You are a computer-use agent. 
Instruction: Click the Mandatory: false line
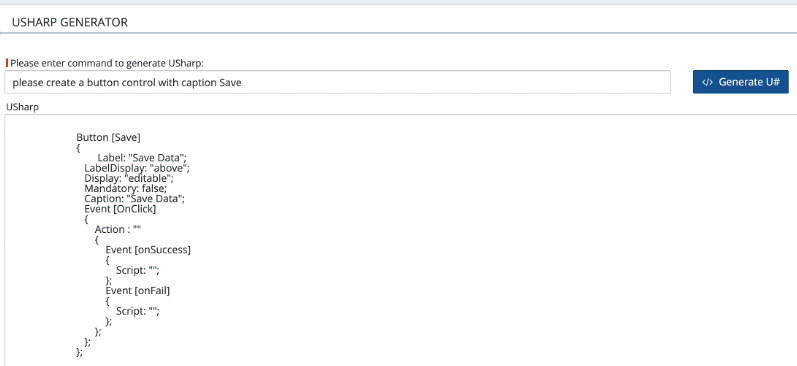pos(126,189)
